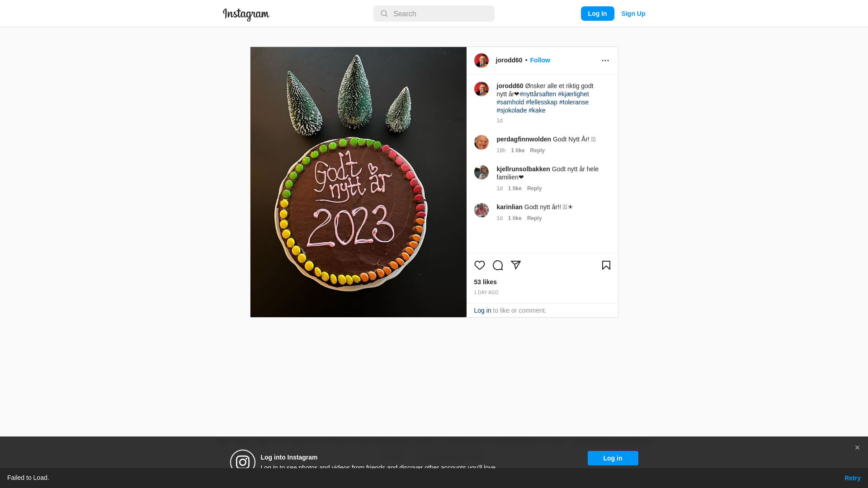The image size is (868, 488).
Task: Open comments via speech bubble icon
Action: pos(497,265)
